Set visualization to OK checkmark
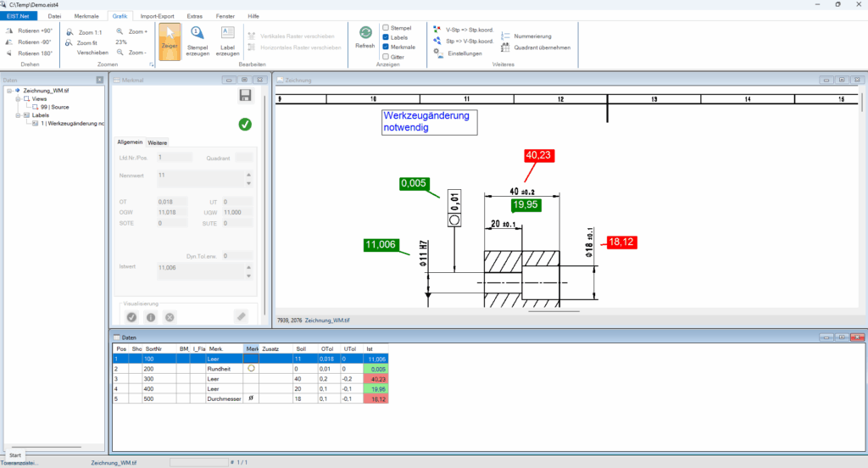868x468 pixels. click(x=131, y=317)
